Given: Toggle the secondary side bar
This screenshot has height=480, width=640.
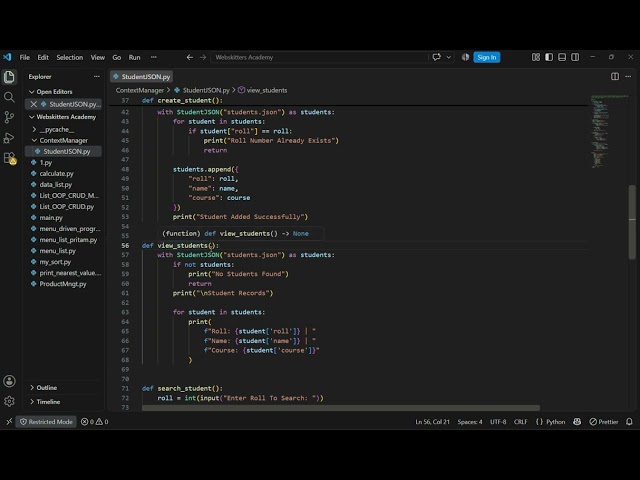Looking at the screenshot, I should [575, 57].
